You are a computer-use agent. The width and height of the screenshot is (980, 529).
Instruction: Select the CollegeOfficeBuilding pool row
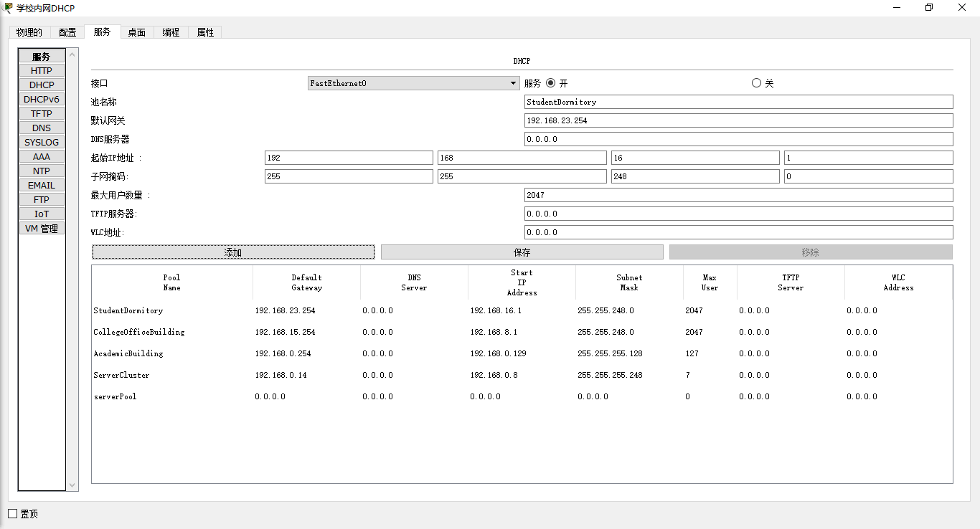click(522, 332)
